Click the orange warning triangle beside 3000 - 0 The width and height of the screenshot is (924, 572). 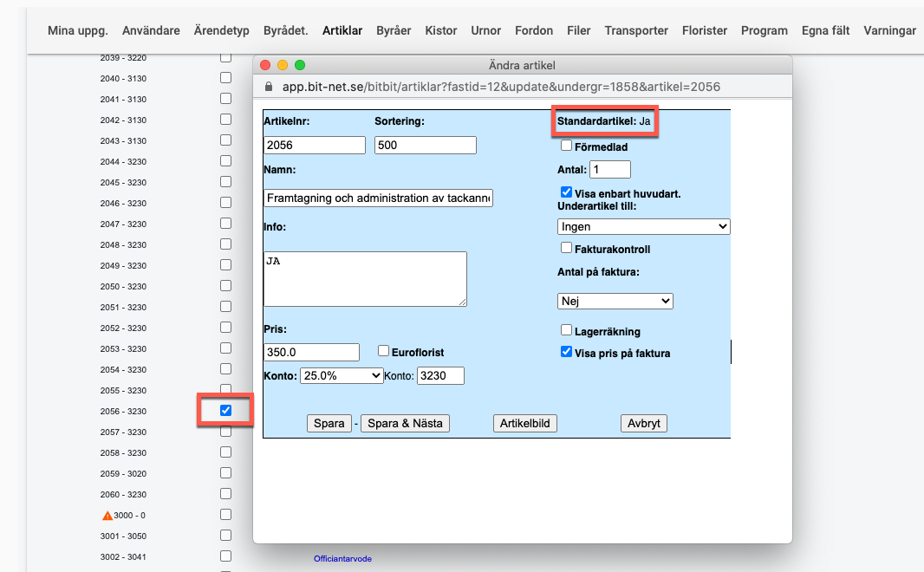tap(107, 516)
